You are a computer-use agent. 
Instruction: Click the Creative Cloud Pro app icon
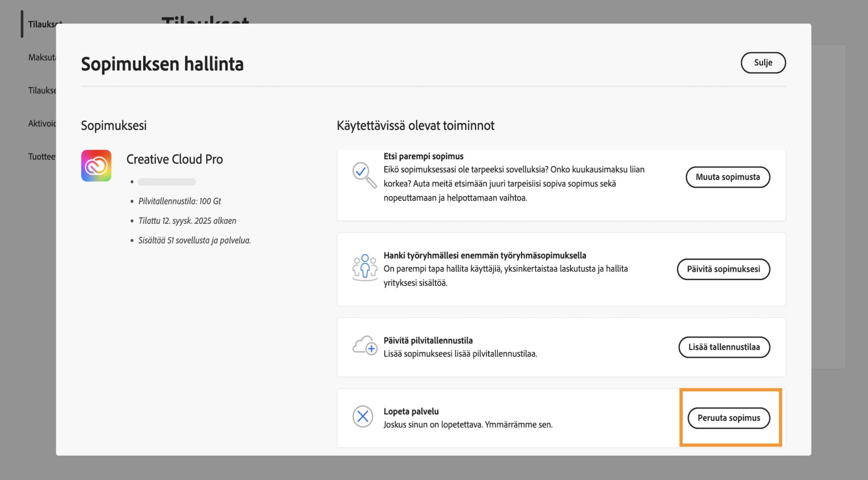pyautogui.click(x=96, y=166)
